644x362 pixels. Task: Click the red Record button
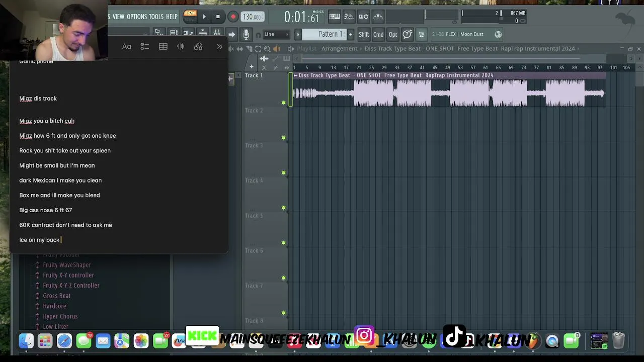(x=233, y=17)
